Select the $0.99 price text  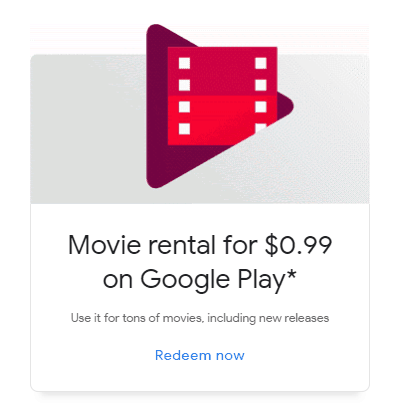click(x=298, y=245)
